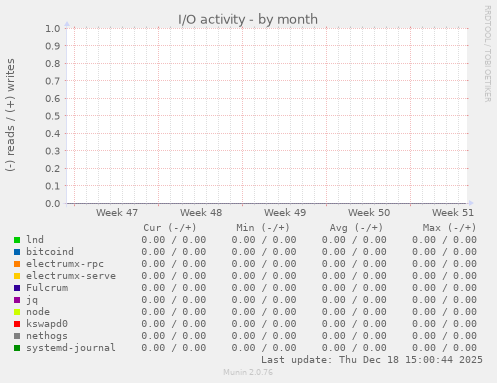Click the electrumx-serve Cur value 0.00 / 0.00
The width and height of the screenshot is (497, 383).
174,276
